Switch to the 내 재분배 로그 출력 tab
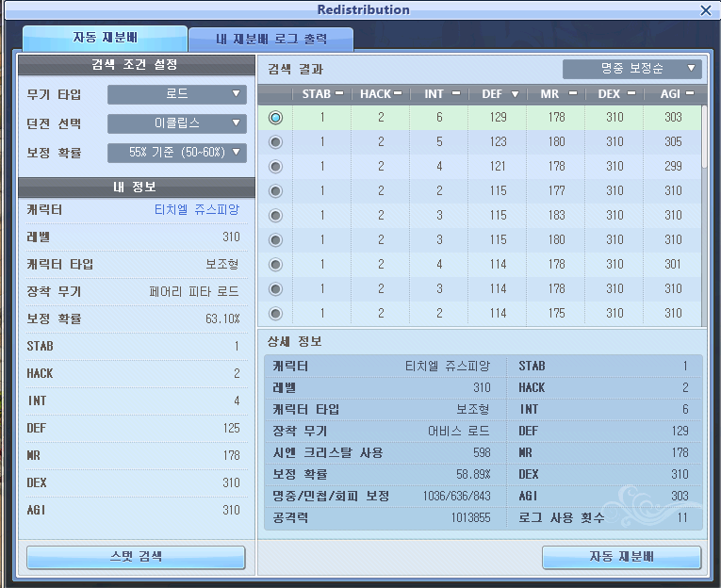The width and height of the screenshot is (721, 588). (x=270, y=40)
